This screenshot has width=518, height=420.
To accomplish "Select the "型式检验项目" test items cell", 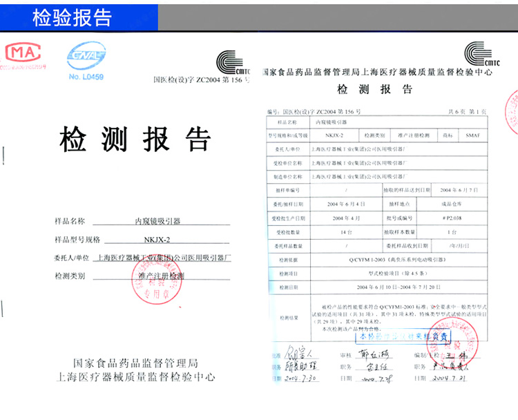I will coord(398,274).
